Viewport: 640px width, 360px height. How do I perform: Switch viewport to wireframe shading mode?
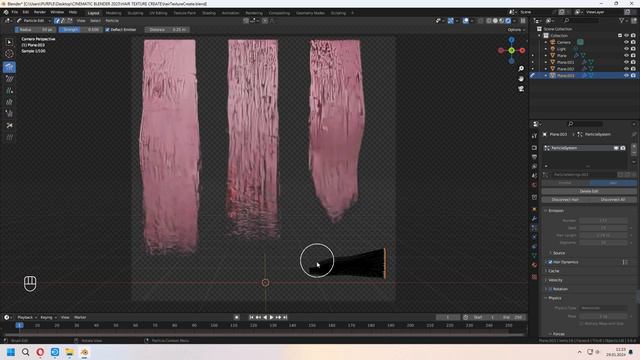(x=489, y=21)
